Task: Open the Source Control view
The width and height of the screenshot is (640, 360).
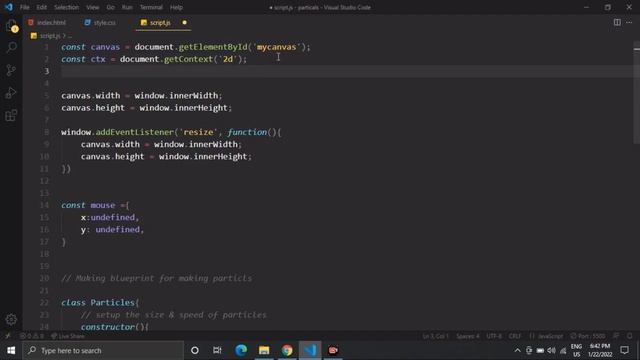Action: (x=11, y=70)
